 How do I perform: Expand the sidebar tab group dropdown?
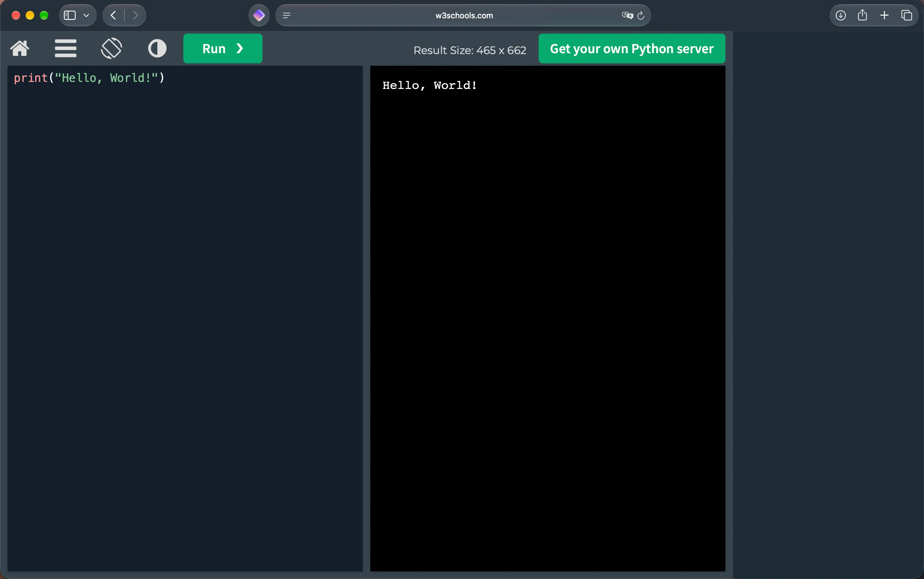tap(86, 15)
